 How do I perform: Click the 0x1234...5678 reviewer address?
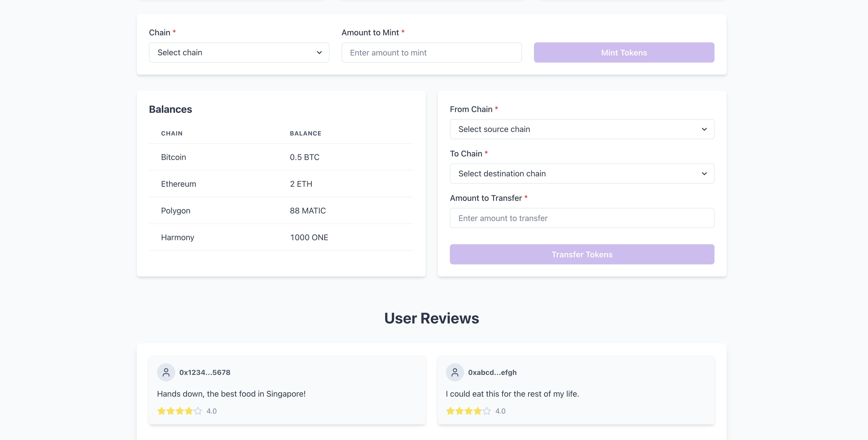pyautogui.click(x=205, y=372)
